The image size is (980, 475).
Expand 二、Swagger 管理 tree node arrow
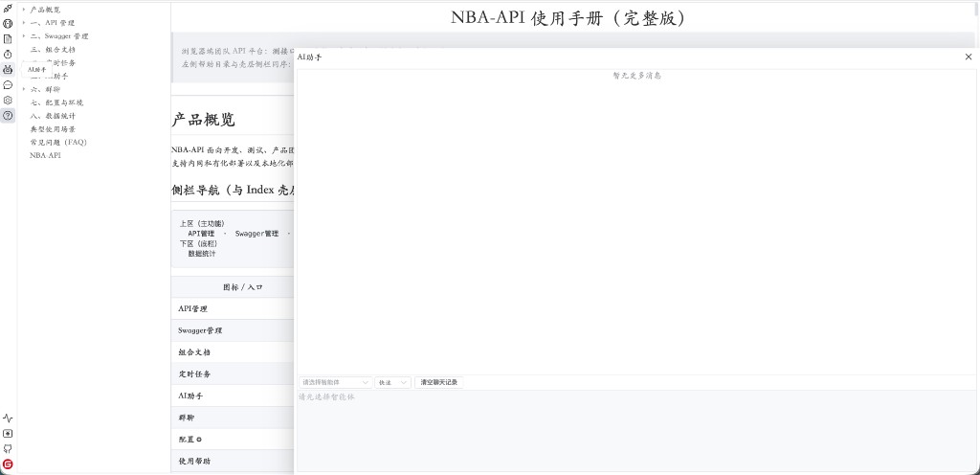(24, 36)
